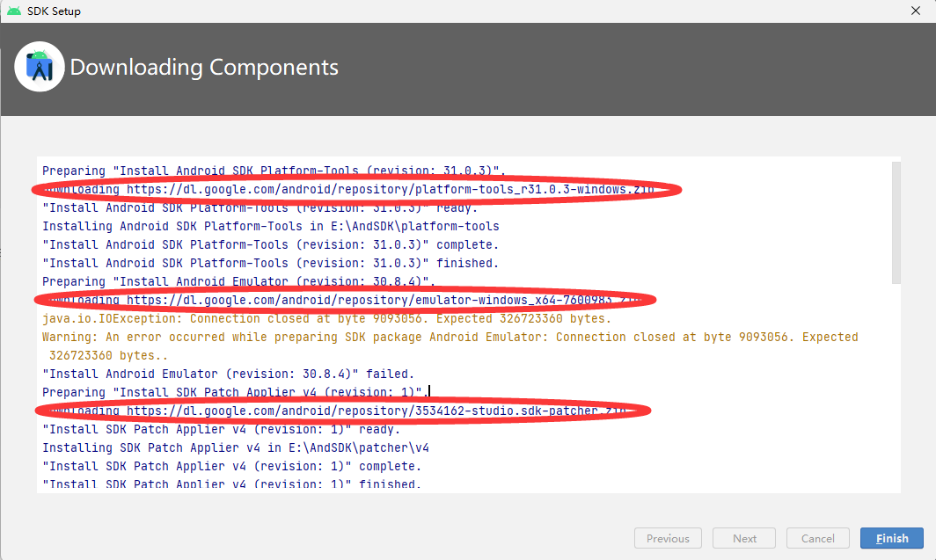Click the SDK Setup title bar text

tap(55, 11)
